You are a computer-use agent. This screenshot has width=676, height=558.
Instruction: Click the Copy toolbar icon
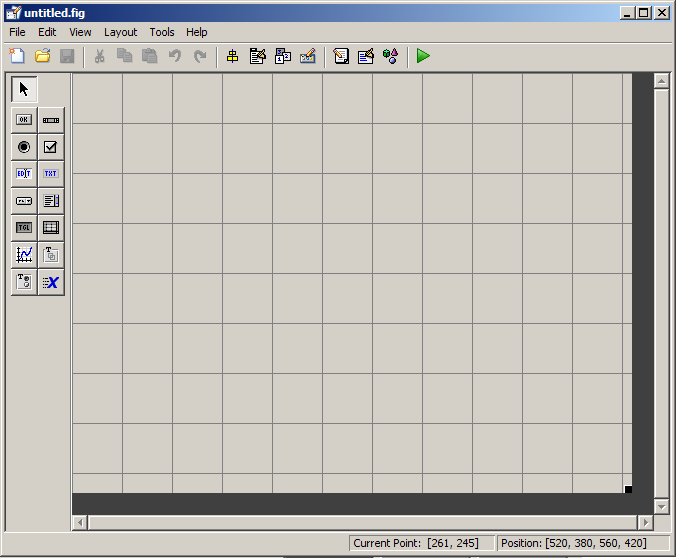[125, 56]
